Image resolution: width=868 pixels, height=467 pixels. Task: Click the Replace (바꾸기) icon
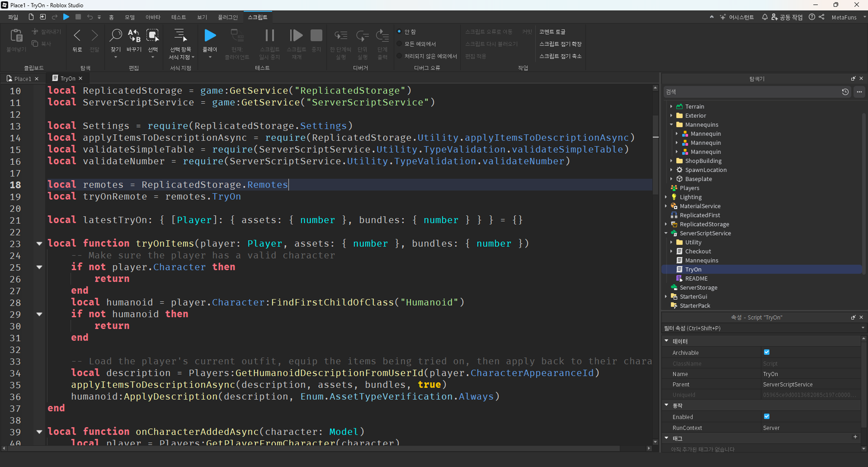[134, 35]
